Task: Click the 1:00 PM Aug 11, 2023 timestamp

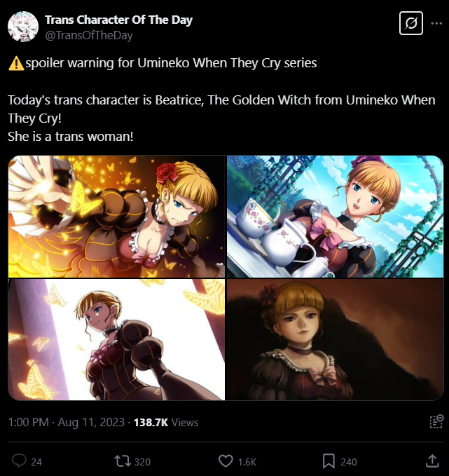Action: click(x=66, y=422)
